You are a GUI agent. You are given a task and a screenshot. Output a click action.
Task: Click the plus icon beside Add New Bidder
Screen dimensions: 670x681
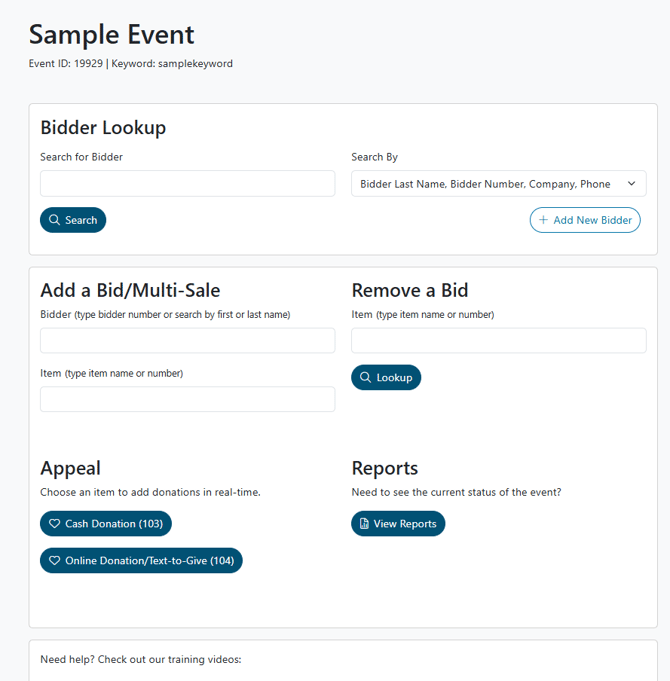click(543, 220)
